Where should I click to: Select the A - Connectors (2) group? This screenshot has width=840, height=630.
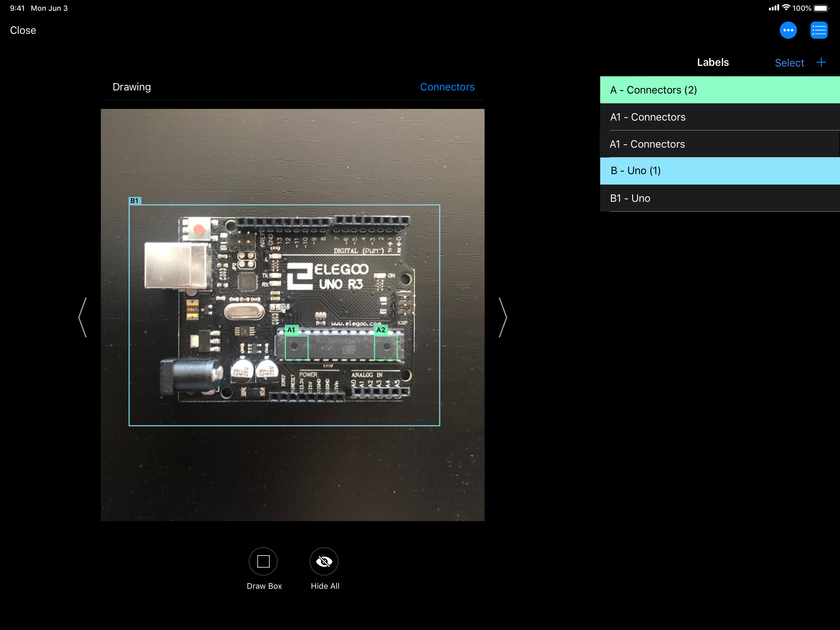[x=719, y=90]
